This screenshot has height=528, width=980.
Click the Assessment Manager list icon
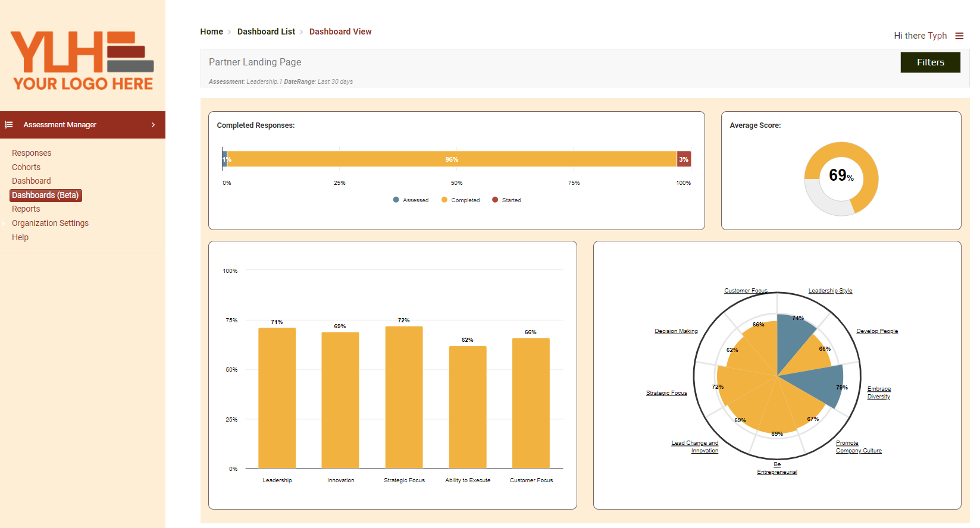9,125
